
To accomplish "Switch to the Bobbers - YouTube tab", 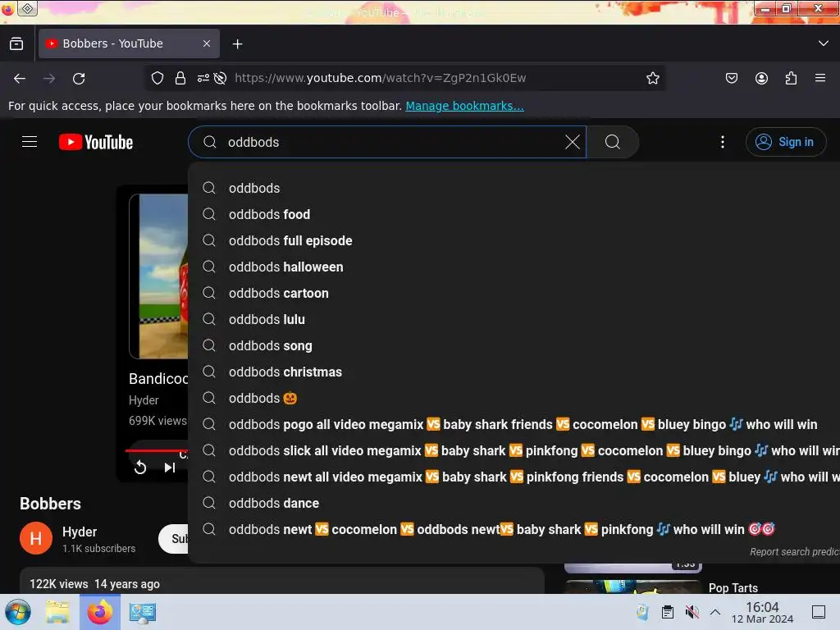I will 129,43.
